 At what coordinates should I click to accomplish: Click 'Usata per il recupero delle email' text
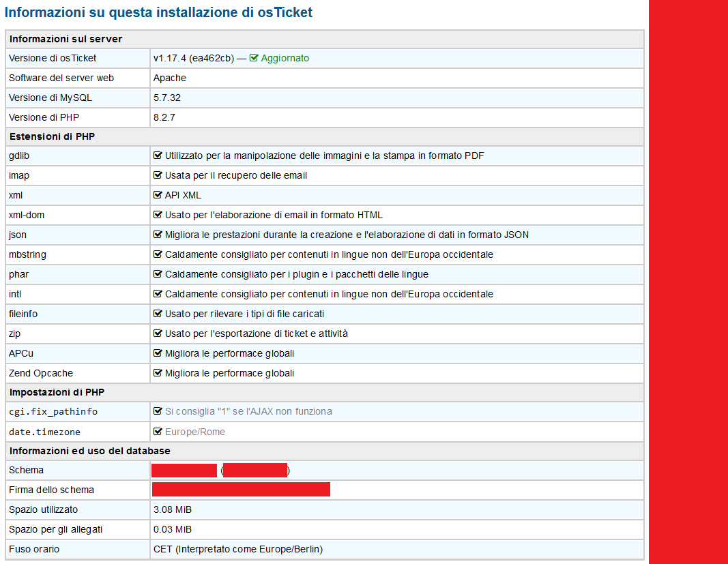coord(236,175)
